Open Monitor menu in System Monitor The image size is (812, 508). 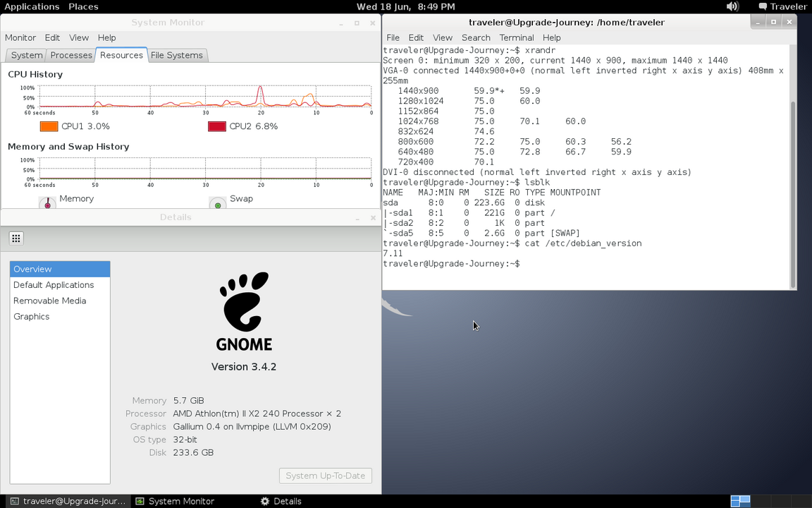tap(20, 38)
